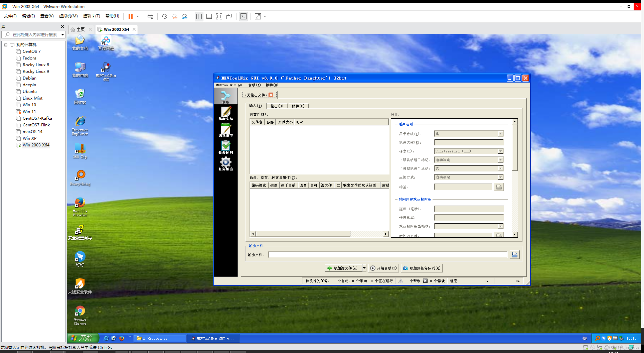Click 添加源文件(A) button
The width and height of the screenshot is (644, 353).
343,268
